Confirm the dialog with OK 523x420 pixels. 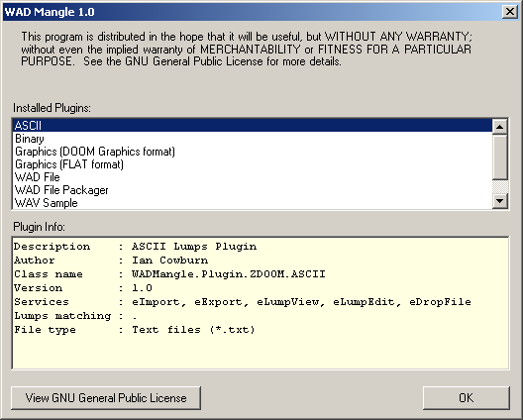(466, 398)
